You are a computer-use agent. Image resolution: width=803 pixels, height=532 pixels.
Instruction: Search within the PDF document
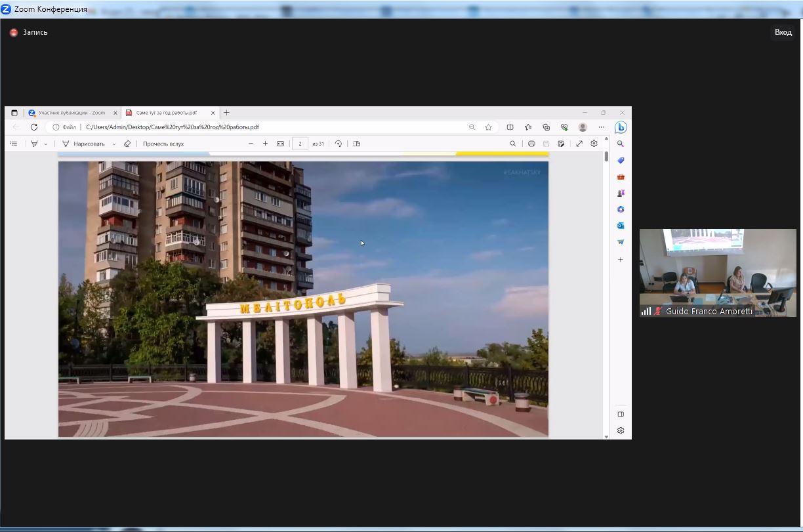[513, 144]
